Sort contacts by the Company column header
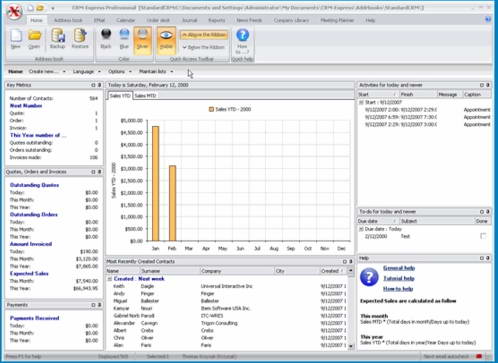498x363 pixels. tap(237, 271)
